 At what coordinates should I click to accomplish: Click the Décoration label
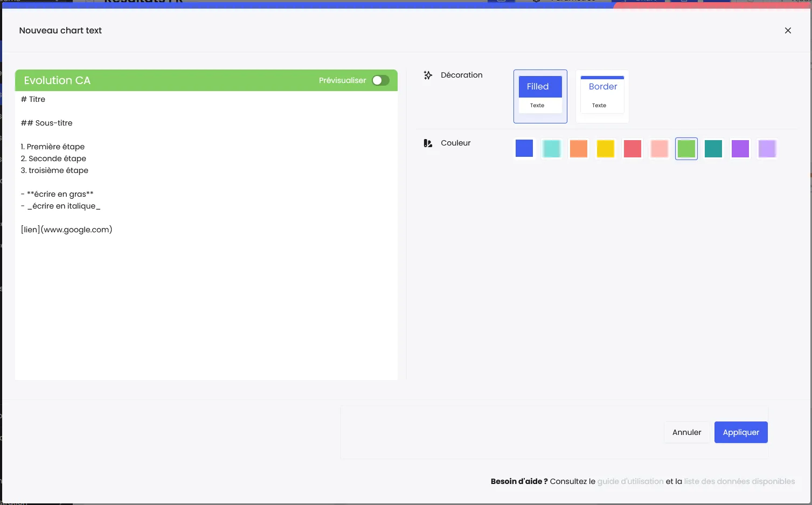[x=462, y=75]
